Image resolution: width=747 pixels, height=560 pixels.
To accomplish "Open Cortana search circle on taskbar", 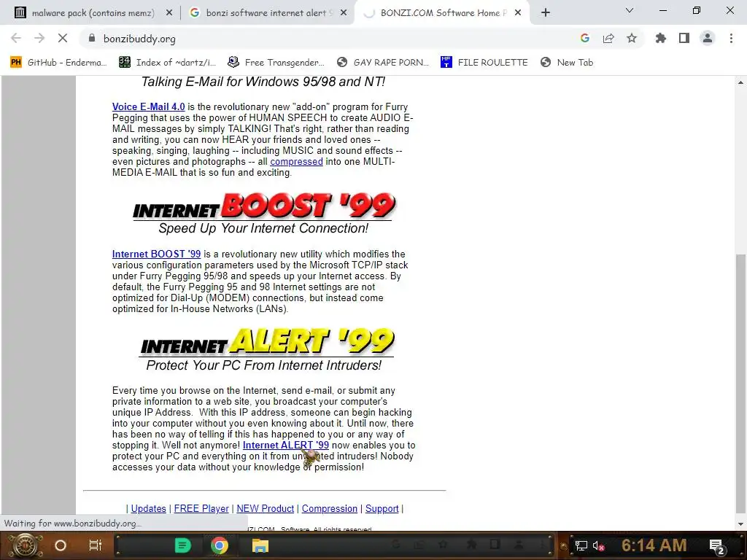I will pyautogui.click(x=61, y=545).
